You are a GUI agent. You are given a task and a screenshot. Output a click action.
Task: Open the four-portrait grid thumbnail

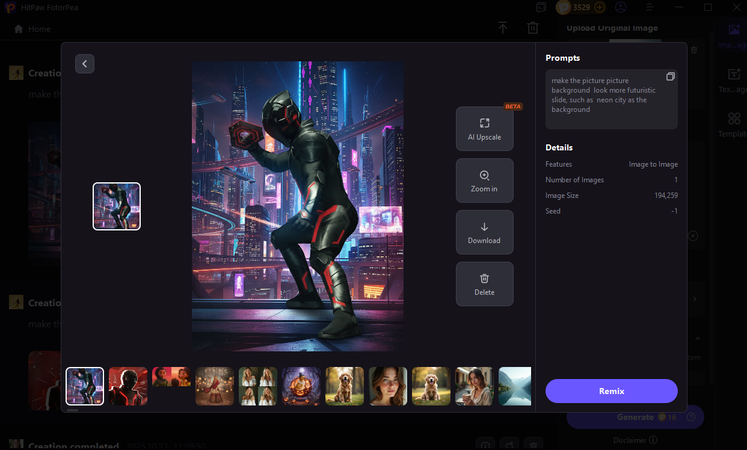[x=258, y=386]
